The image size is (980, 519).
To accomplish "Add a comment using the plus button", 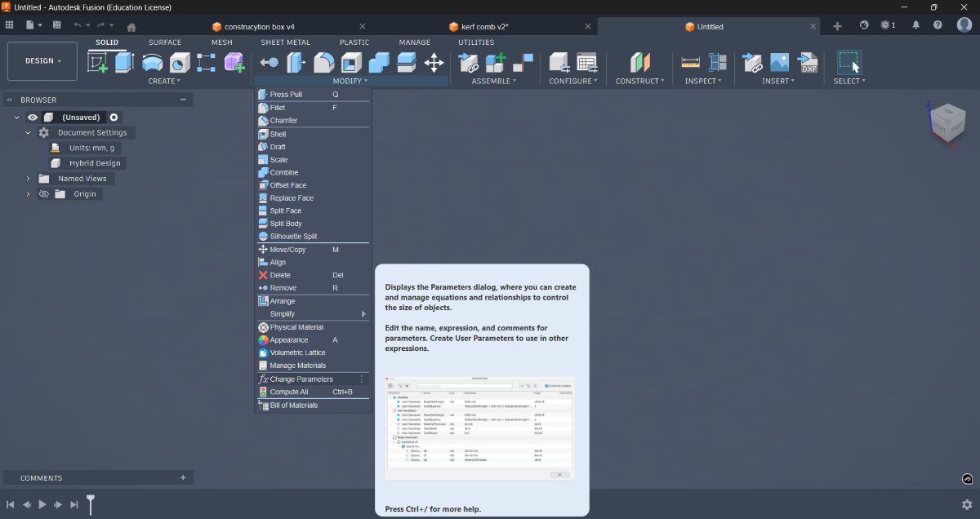I will coord(183,477).
